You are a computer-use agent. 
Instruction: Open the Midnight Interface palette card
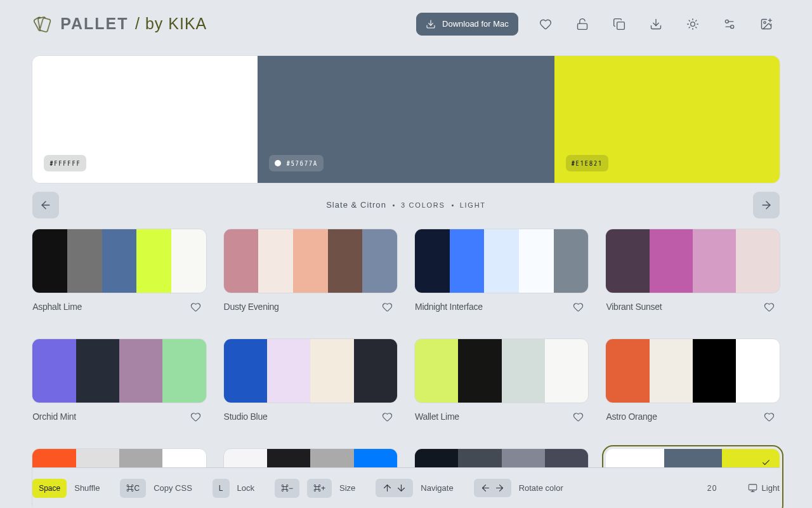[501, 261]
